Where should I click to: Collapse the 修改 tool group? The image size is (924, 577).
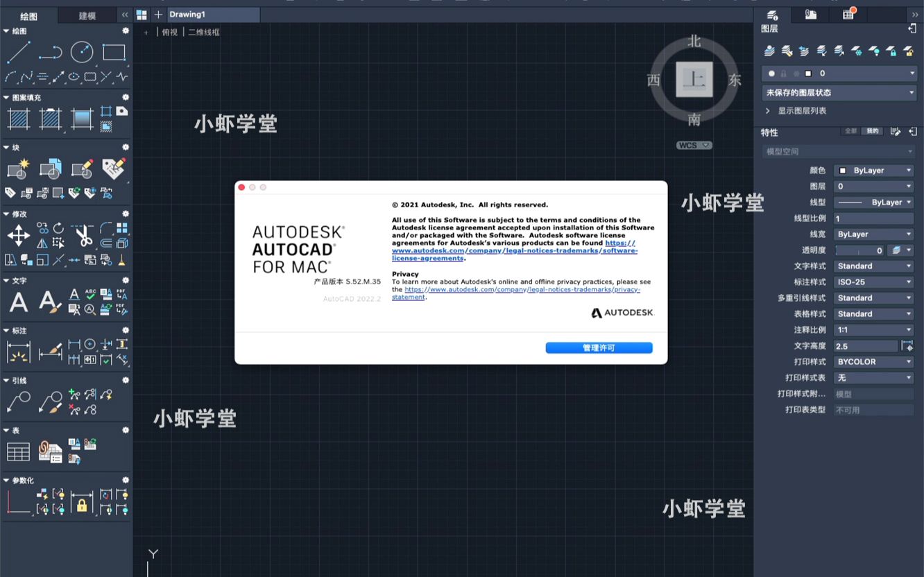click(6, 214)
